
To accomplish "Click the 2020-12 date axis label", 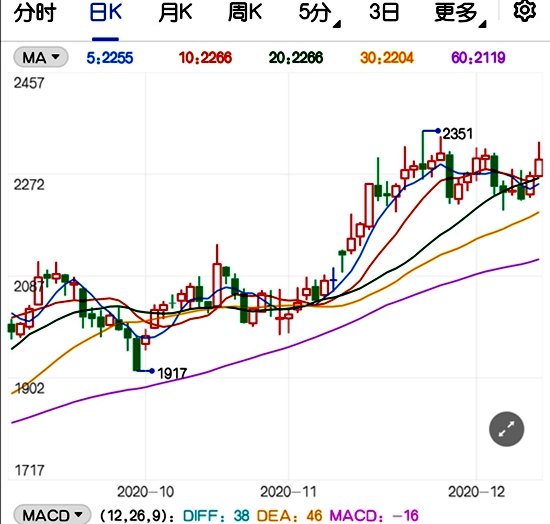I will [476, 492].
